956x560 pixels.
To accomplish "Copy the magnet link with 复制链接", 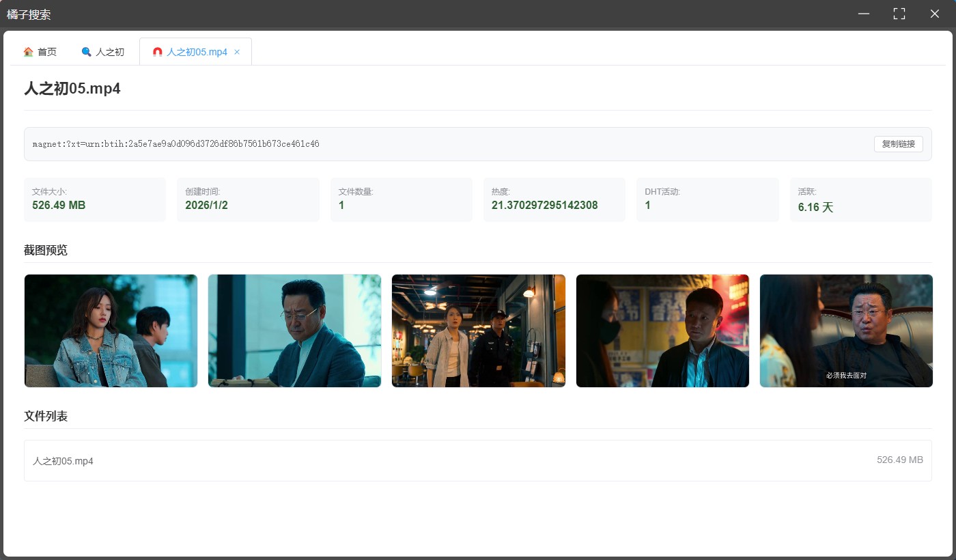I will (898, 144).
